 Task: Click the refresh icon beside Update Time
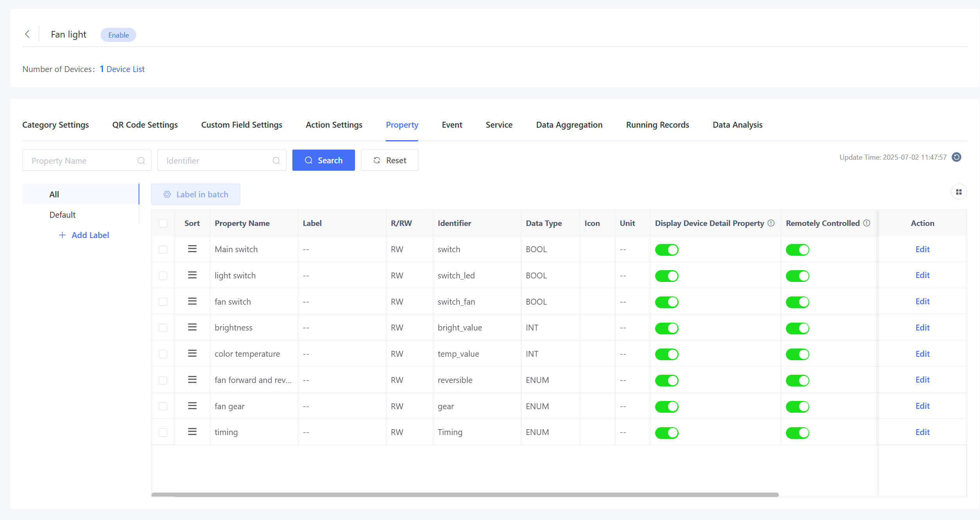957,157
